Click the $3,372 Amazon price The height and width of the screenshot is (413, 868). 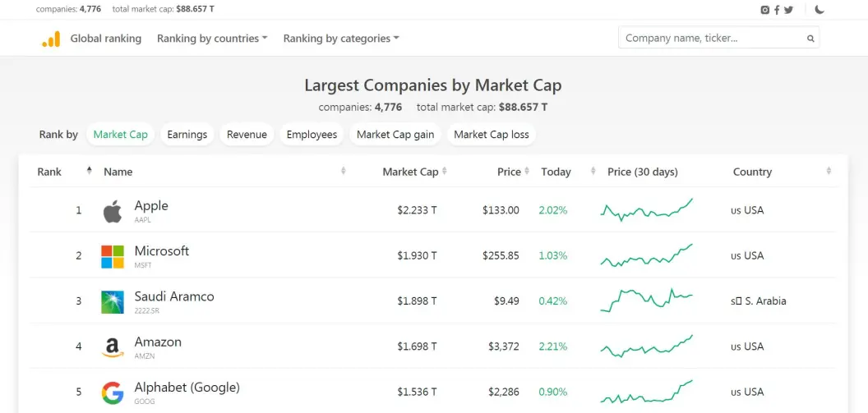pos(504,346)
